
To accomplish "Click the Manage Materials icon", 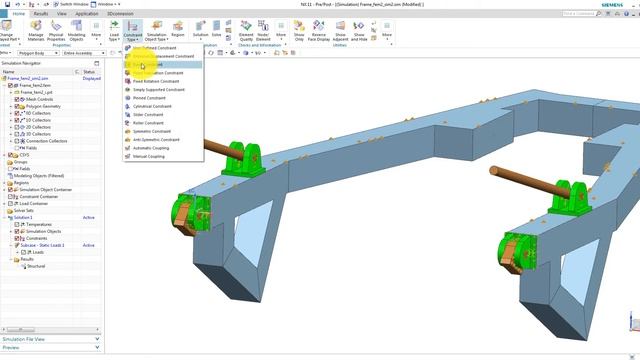I will pos(36,31).
